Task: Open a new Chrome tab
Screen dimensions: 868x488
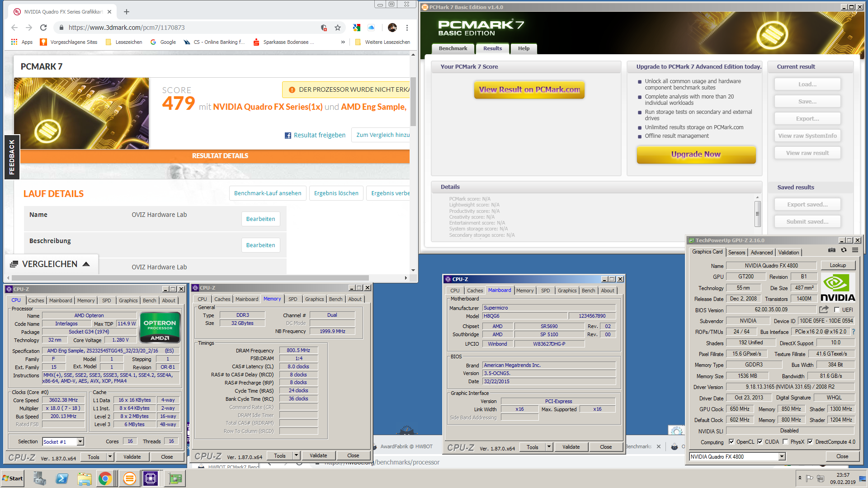Action: tap(127, 12)
